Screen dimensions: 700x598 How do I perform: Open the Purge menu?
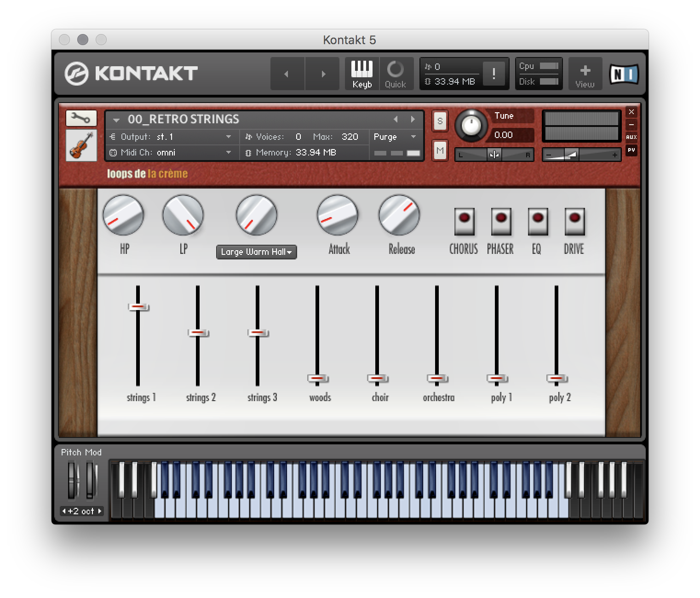click(x=395, y=137)
